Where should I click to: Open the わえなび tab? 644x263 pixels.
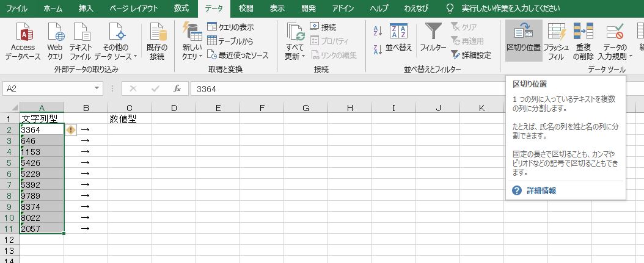point(416,8)
